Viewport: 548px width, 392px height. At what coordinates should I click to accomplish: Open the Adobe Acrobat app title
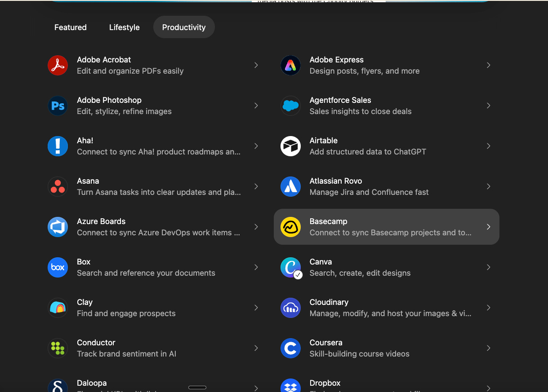click(104, 60)
